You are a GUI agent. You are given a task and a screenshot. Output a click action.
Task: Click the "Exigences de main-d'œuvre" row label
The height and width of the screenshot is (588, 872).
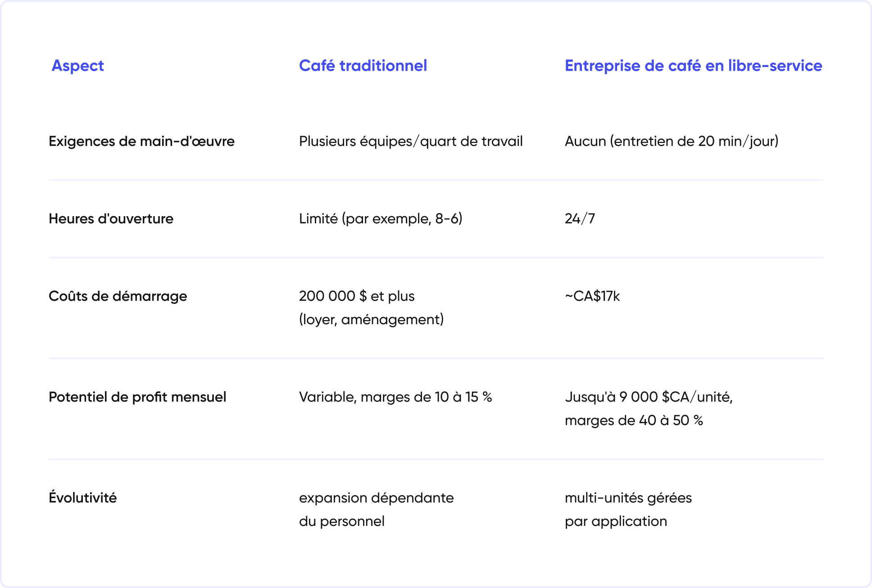click(x=141, y=141)
